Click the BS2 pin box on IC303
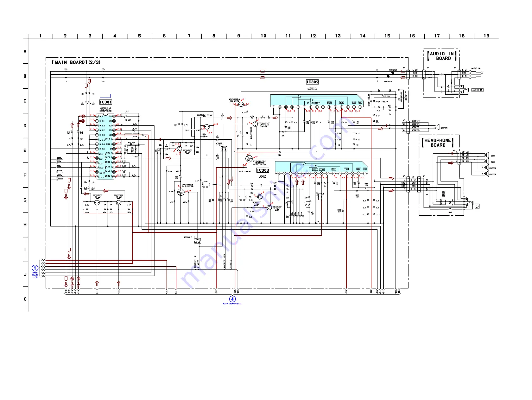The height and width of the screenshot is (400, 532). coord(358,169)
